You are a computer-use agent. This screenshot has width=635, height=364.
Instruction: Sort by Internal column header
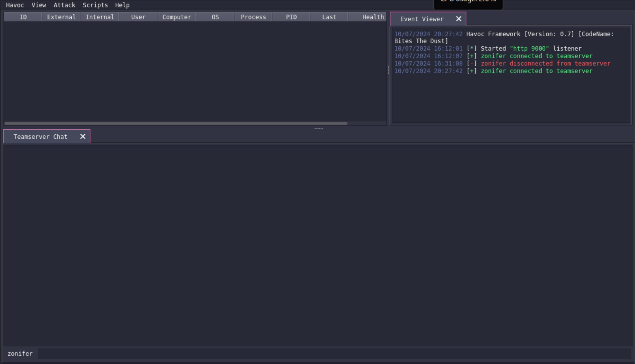pos(100,17)
